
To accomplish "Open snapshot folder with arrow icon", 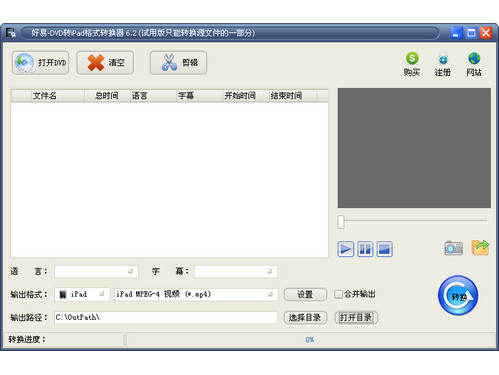I will click(x=480, y=248).
